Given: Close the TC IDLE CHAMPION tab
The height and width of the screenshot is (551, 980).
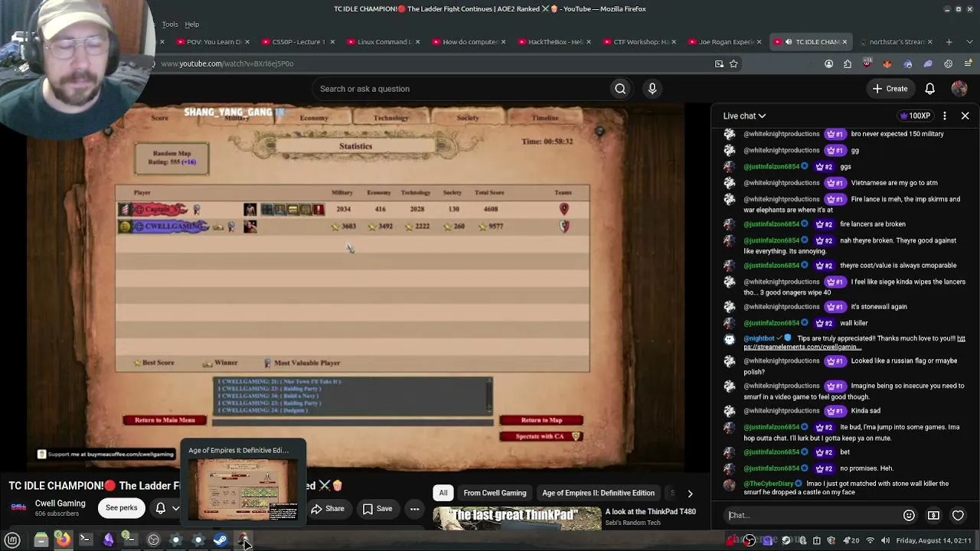Looking at the screenshot, I should [x=844, y=42].
